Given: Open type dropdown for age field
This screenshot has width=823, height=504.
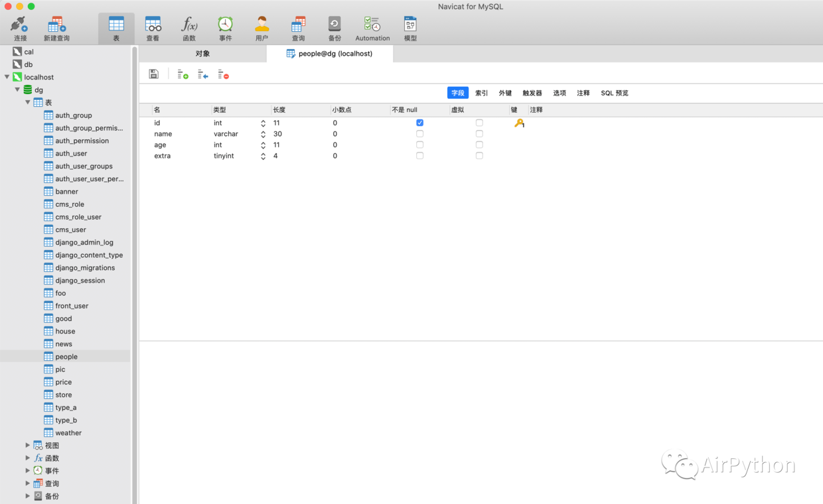Looking at the screenshot, I should tap(263, 145).
